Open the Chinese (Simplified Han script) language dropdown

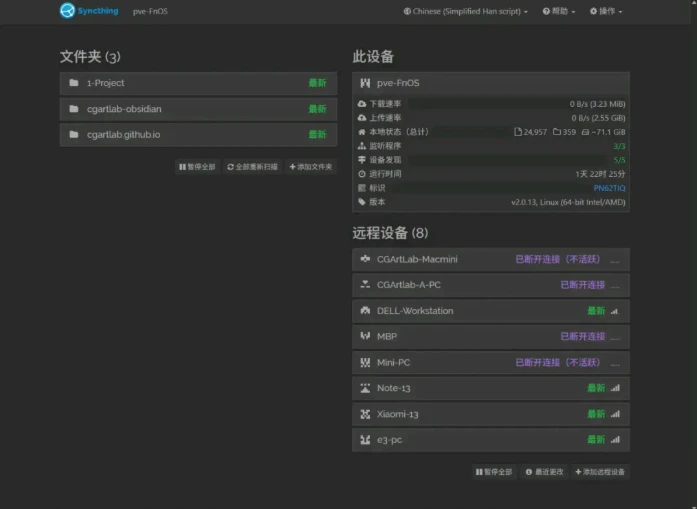[x=465, y=12]
